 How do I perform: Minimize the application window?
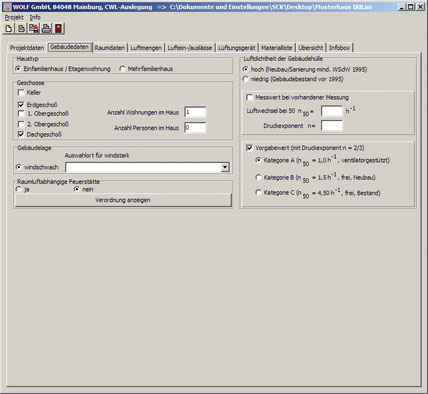(x=402, y=7)
